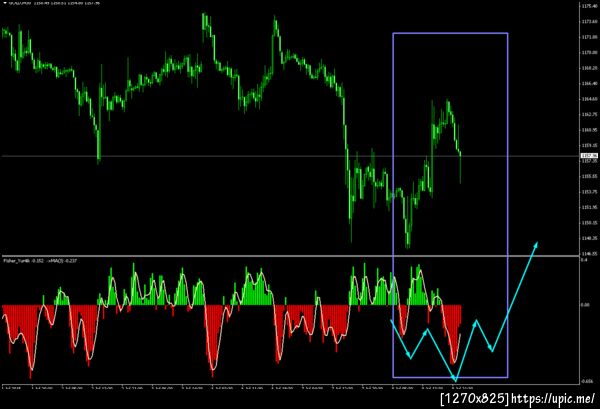Click the lowest cyan zigzag point at rectangle bottom
The image size is (600, 409).
pos(455,380)
